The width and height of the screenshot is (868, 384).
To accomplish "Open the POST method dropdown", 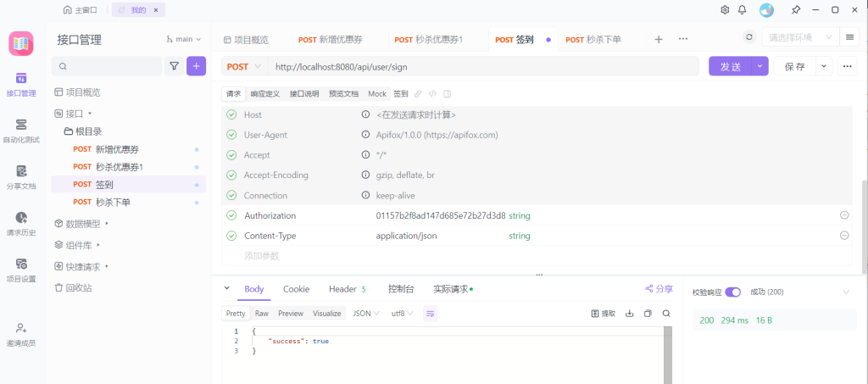I will pyautogui.click(x=245, y=67).
